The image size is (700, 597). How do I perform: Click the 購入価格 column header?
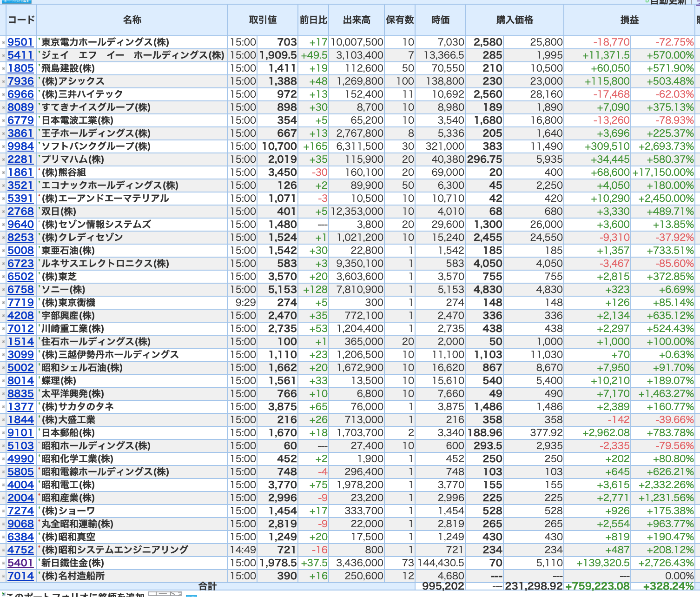515,20
